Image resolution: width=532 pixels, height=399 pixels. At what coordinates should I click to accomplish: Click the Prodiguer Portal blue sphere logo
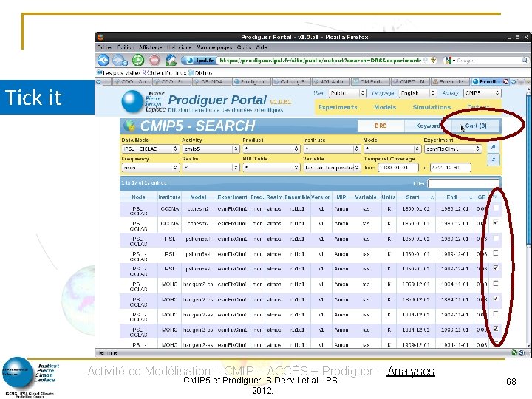coord(133,100)
